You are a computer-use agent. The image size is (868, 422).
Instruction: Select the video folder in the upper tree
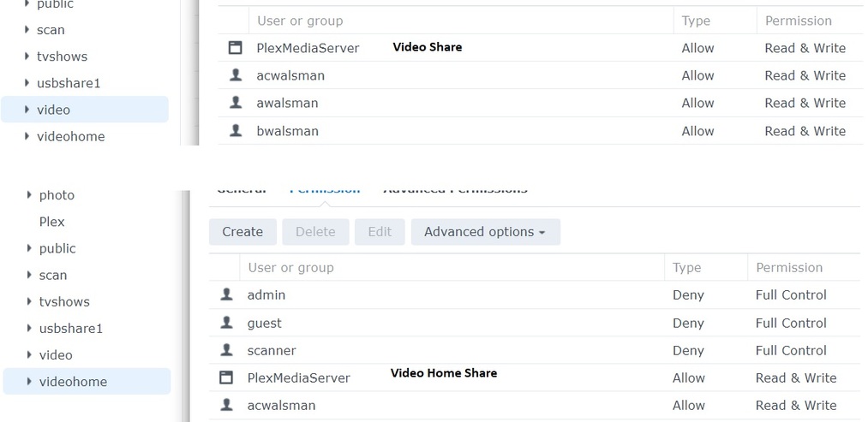(53, 110)
